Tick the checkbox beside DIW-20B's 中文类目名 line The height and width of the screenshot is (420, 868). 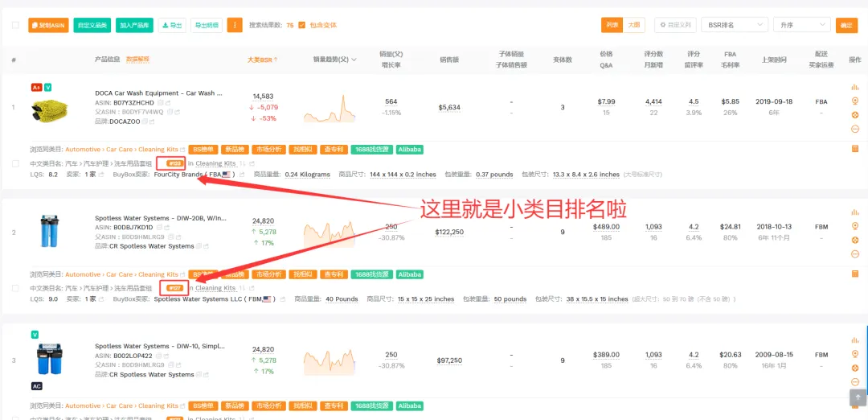[x=15, y=289]
